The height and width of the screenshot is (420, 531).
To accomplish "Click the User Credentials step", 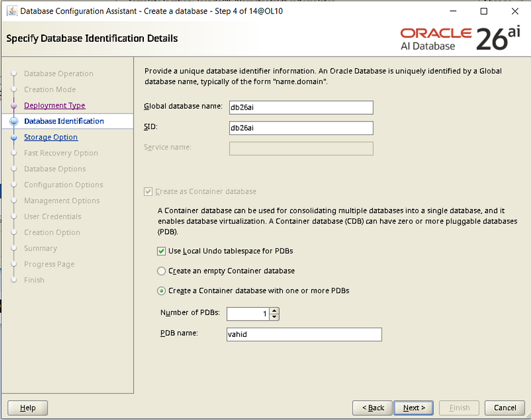I will [x=52, y=217].
